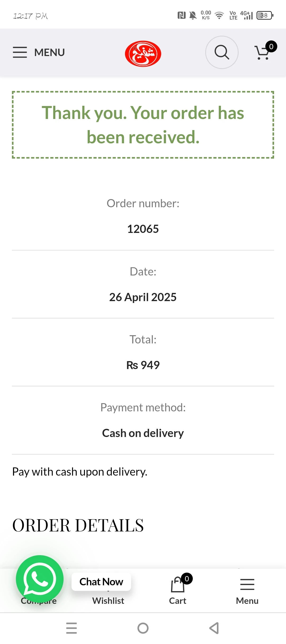Open the top-left hamburger MENU
This screenshot has height=644, width=286.
(39, 52)
